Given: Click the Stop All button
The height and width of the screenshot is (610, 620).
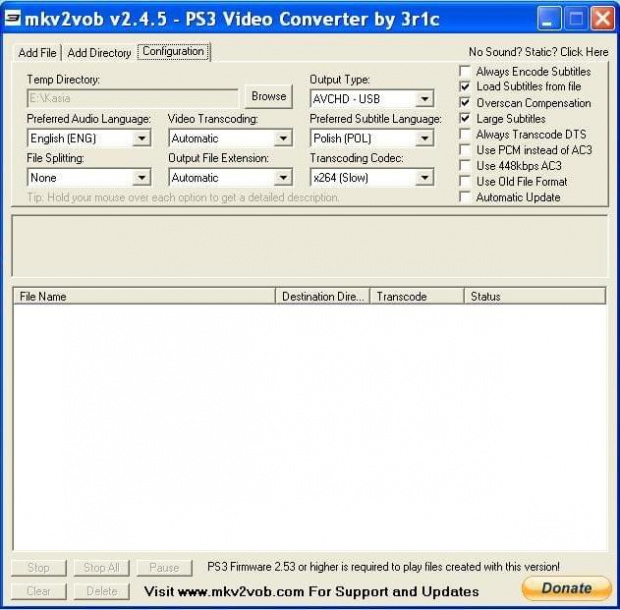Looking at the screenshot, I should tap(101, 568).
